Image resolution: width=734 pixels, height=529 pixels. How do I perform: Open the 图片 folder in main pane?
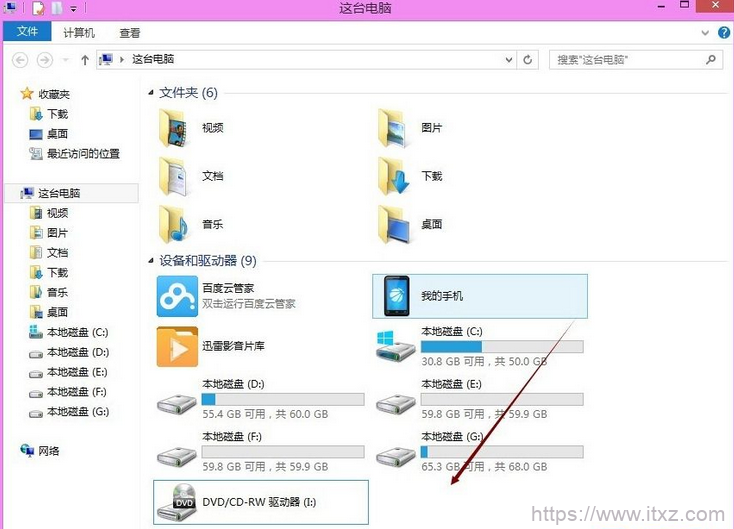(x=411, y=128)
